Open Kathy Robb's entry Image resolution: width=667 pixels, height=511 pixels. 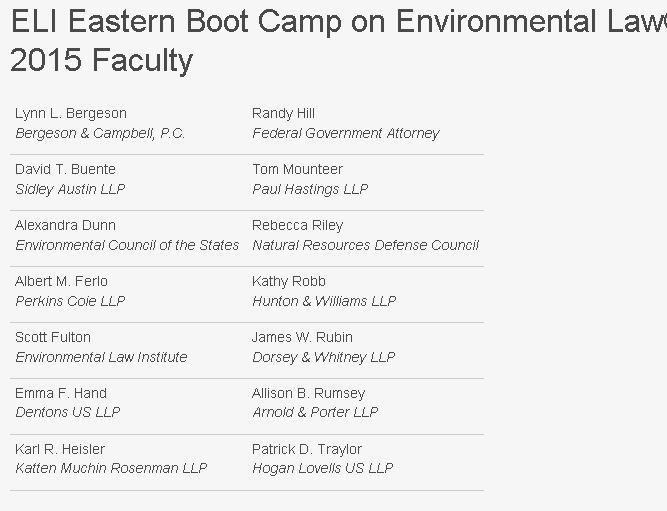(288, 281)
